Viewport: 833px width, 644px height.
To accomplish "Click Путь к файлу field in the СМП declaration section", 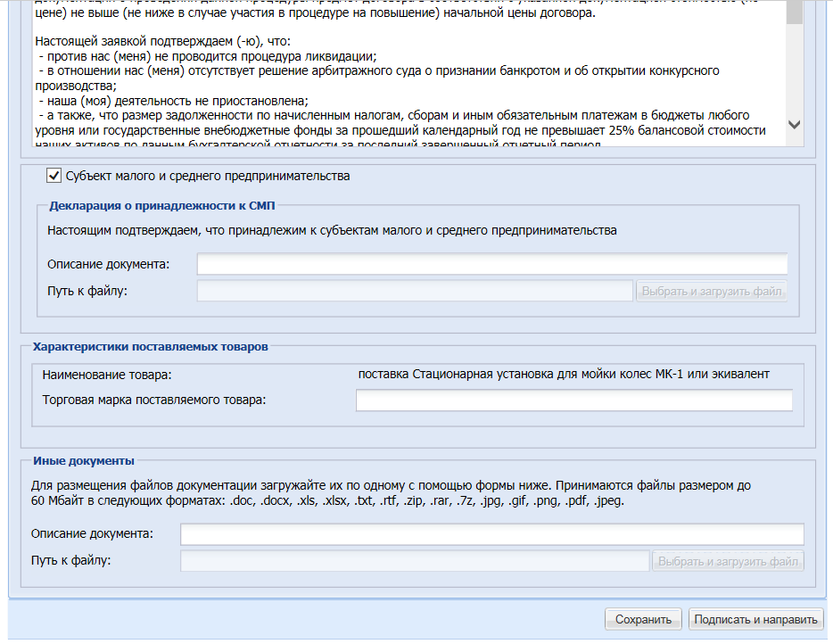I will pos(414,291).
